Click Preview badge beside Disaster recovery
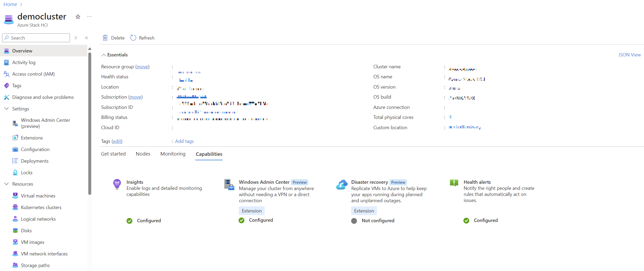644x271 pixels. point(398,182)
